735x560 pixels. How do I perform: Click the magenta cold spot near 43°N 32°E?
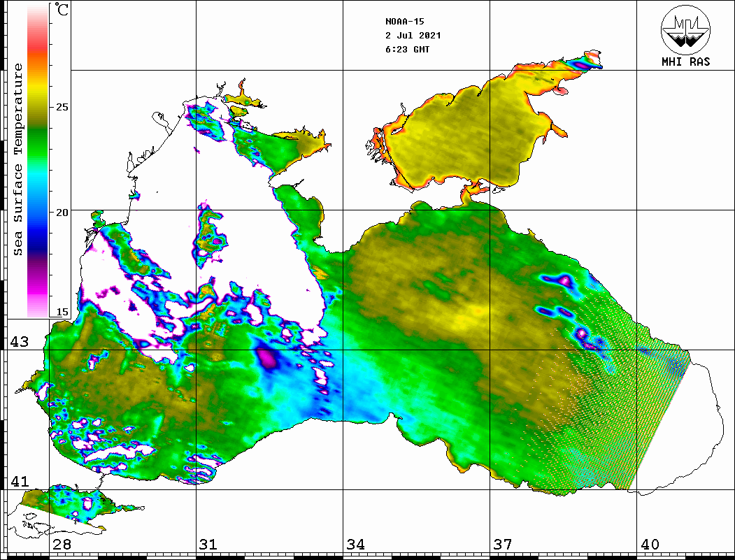click(x=267, y=359)
